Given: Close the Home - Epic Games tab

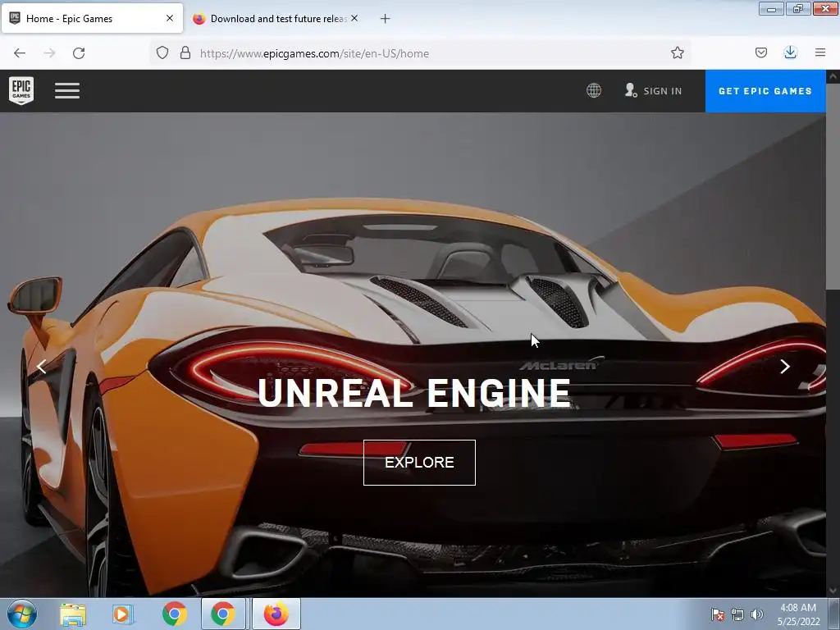Looking at the screenshot, I should [170, 18].
